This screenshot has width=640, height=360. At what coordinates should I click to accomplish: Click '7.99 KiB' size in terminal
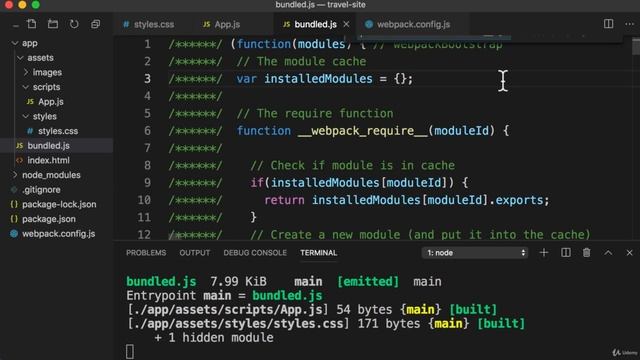coord(238,282)
